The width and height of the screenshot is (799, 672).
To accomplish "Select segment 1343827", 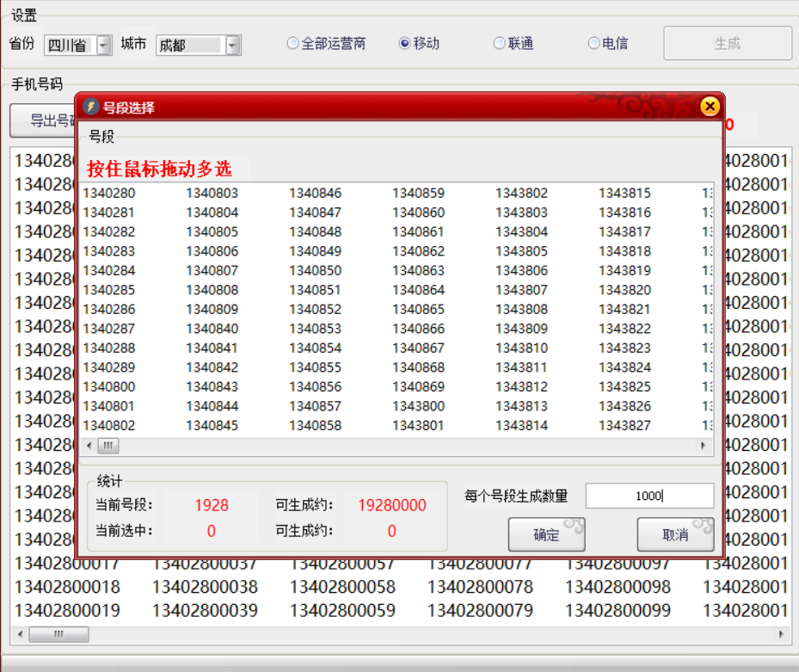I will (624, 426).
